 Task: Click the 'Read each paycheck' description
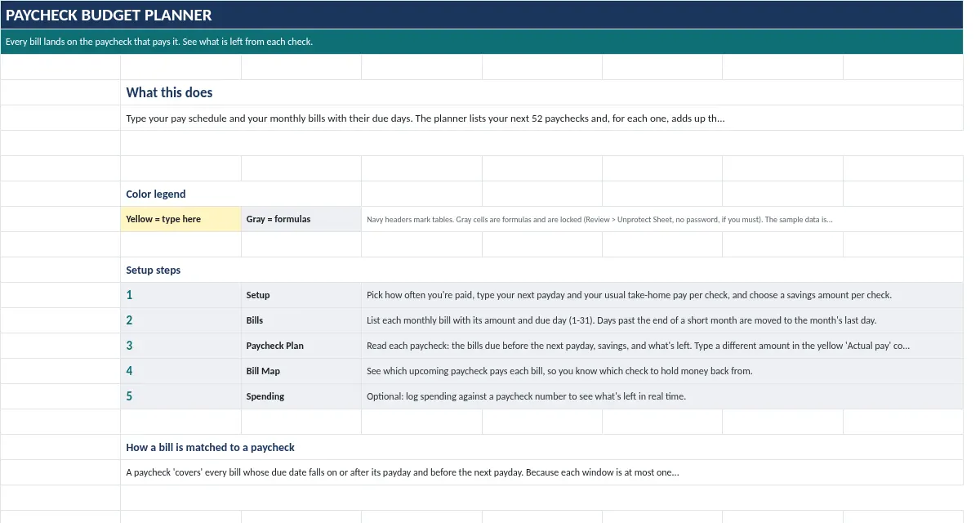click(662, 346)
